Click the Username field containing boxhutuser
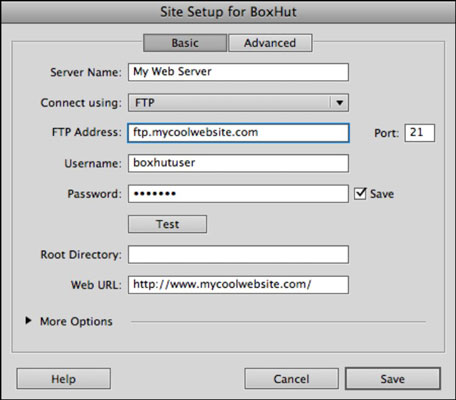The image size is (456, 400). [x=238, y=163]
